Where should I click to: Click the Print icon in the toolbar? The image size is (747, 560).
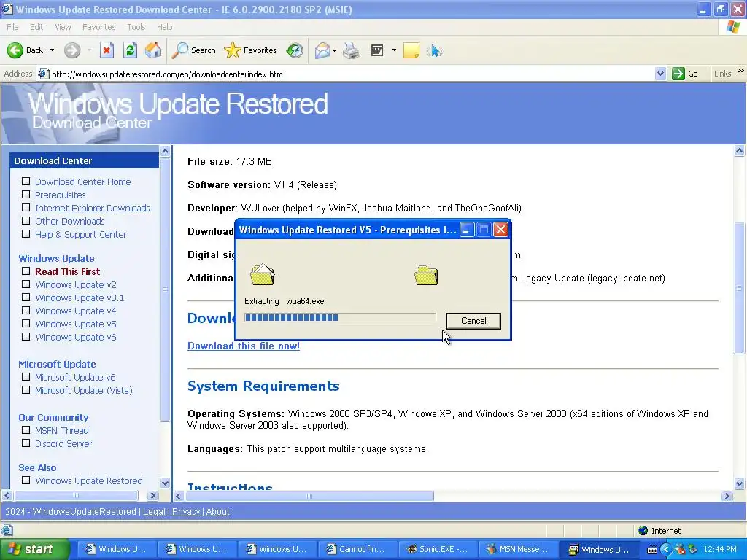351,50
